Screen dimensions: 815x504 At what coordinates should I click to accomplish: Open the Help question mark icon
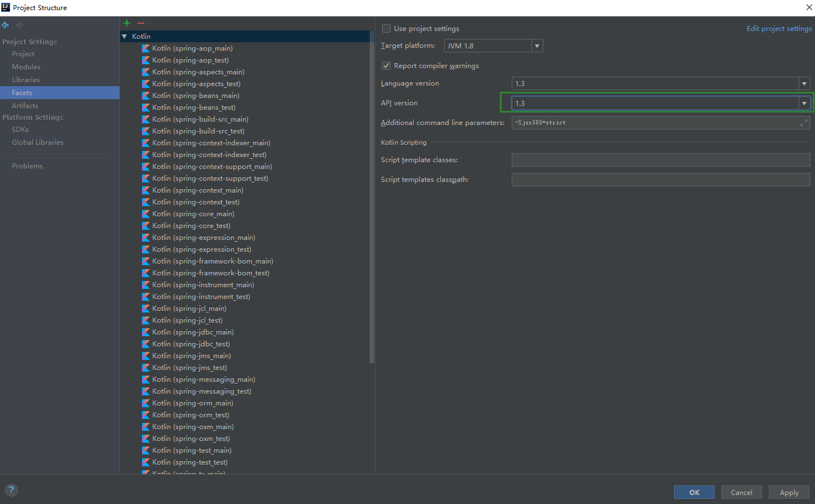(x=11, y=490)
